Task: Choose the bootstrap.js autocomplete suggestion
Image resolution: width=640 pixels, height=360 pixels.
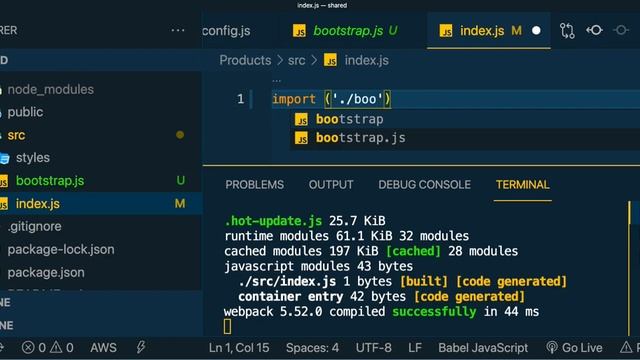Action: pyautogui.click(x=360, y=138)
